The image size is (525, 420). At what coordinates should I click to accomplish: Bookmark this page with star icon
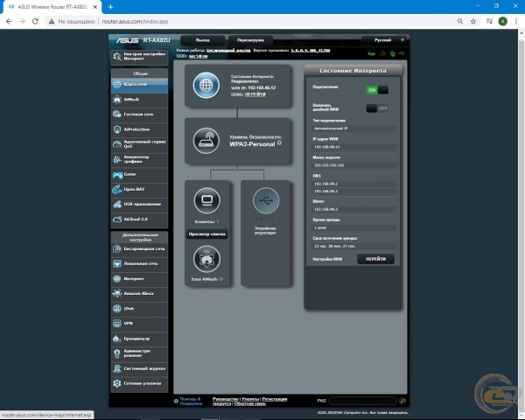coord(473,21)
